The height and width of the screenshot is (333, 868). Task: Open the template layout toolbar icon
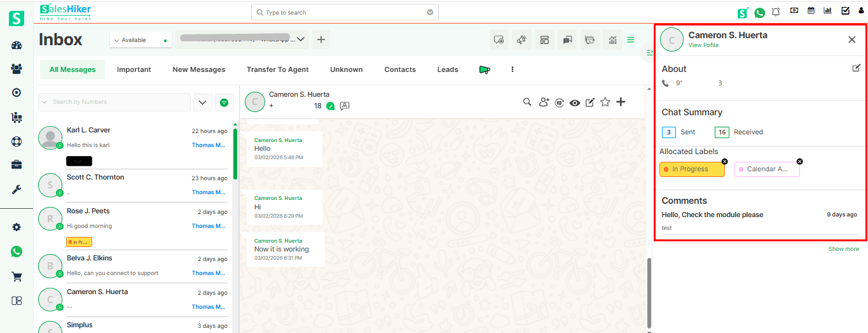544,39
